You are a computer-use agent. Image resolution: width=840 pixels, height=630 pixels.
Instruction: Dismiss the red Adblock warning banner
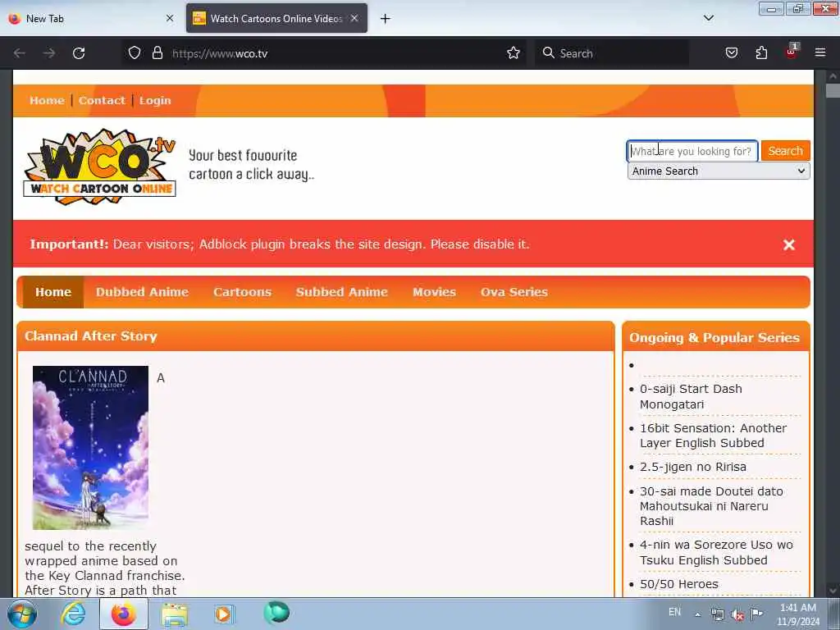click(x=788, y=244)
